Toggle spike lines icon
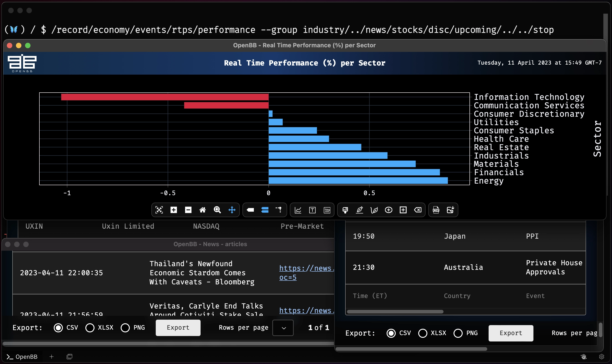The width and height of the screenshot is (612, 364). (279, 210)
